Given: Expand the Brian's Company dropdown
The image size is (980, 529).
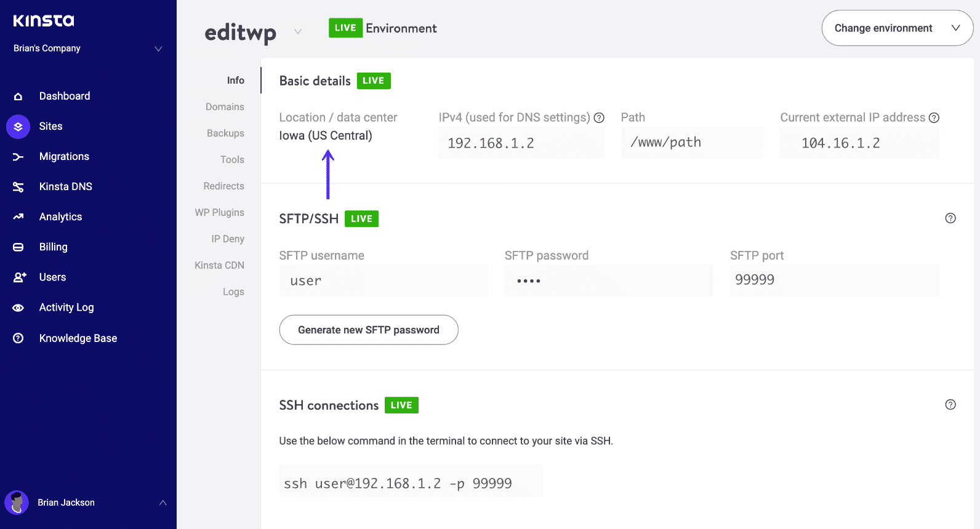Looking at the screenshot, I should click(x=158, y=49).
